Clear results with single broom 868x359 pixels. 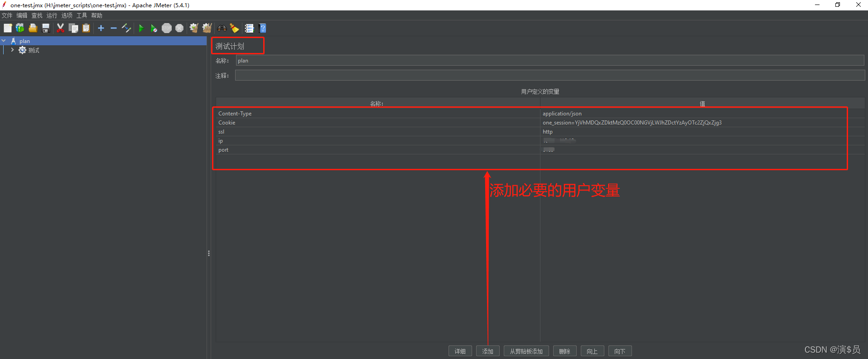pyautogui.click(x=194, y=28)
